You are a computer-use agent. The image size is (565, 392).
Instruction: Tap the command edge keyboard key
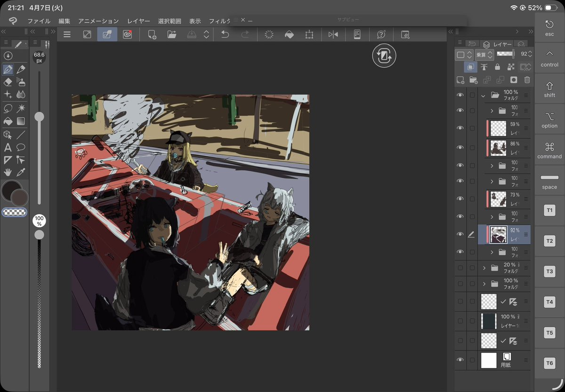(x=549, y=149)
